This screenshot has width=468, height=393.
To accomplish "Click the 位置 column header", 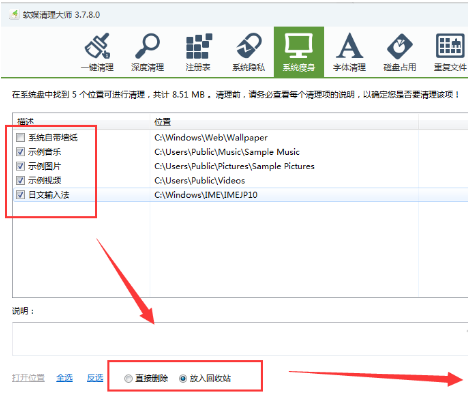I will 284,122.
